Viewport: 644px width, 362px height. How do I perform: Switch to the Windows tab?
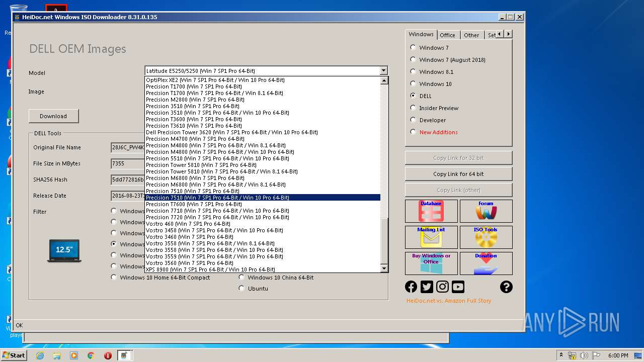coord(421,34)
